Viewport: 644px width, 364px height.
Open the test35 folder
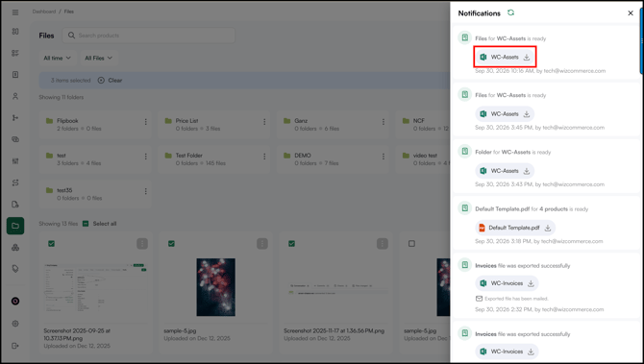pyautogui.click(x=95, y=194)
